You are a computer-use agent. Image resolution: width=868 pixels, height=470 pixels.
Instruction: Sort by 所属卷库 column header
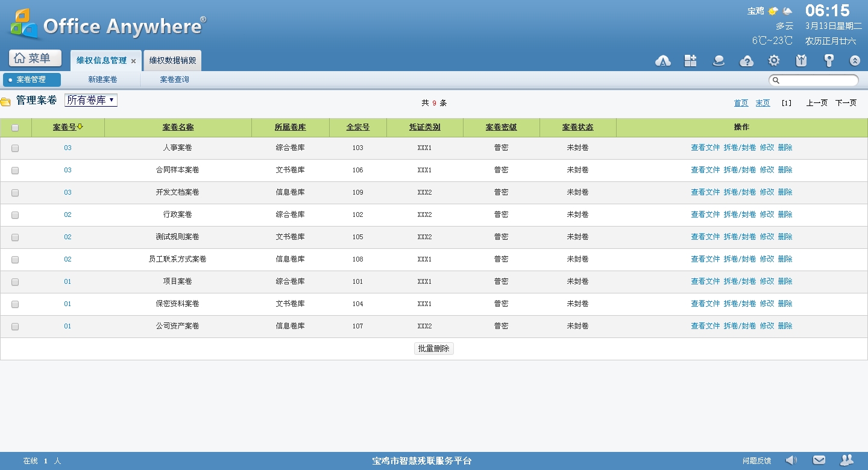[290, 127]
